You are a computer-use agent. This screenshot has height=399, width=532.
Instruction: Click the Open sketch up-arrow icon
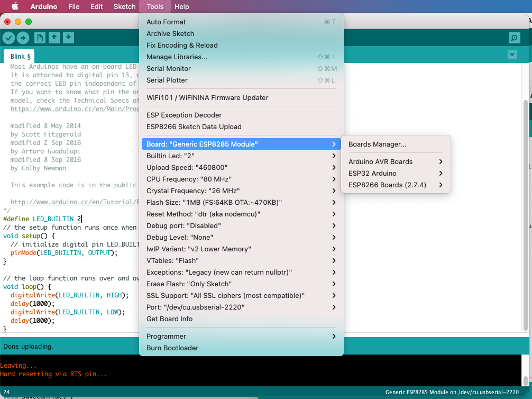point(54,38)
